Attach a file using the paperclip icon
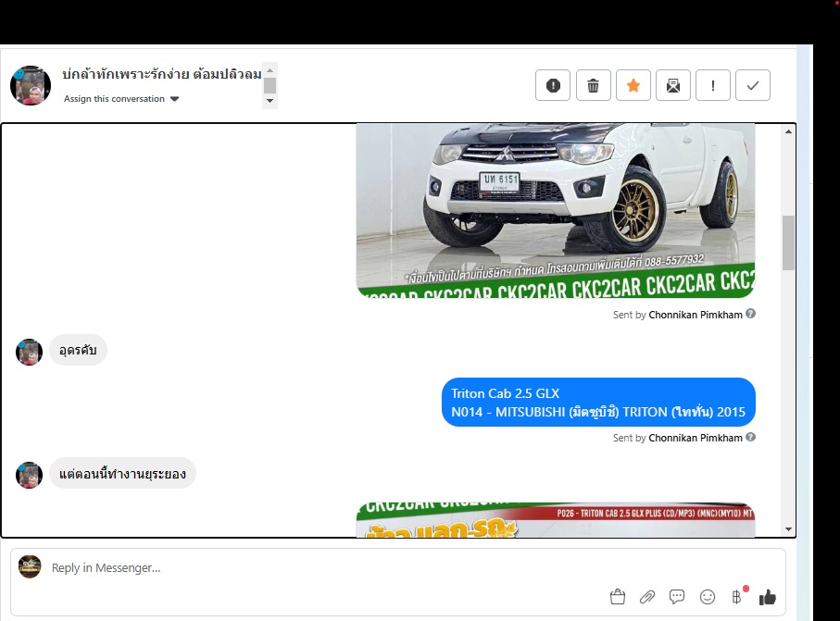Screen dimensions: 840x621 point(647,597)
